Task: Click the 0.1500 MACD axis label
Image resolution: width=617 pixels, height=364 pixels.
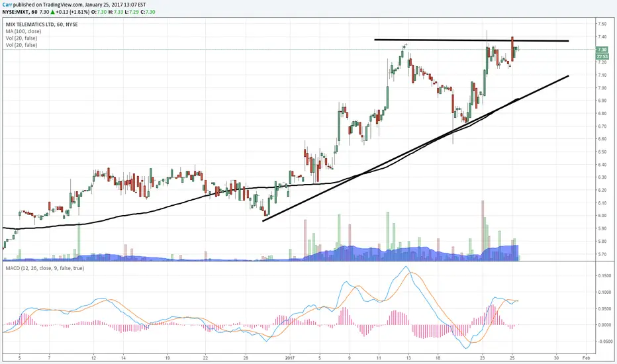Action: coord(605,276)
